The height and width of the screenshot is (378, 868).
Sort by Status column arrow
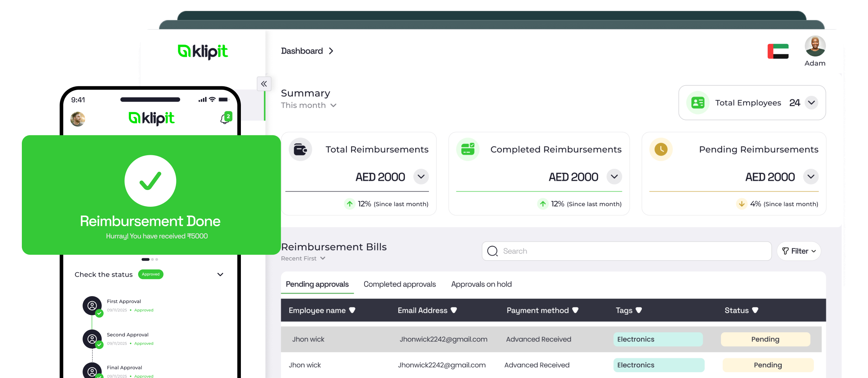[755, 310]
